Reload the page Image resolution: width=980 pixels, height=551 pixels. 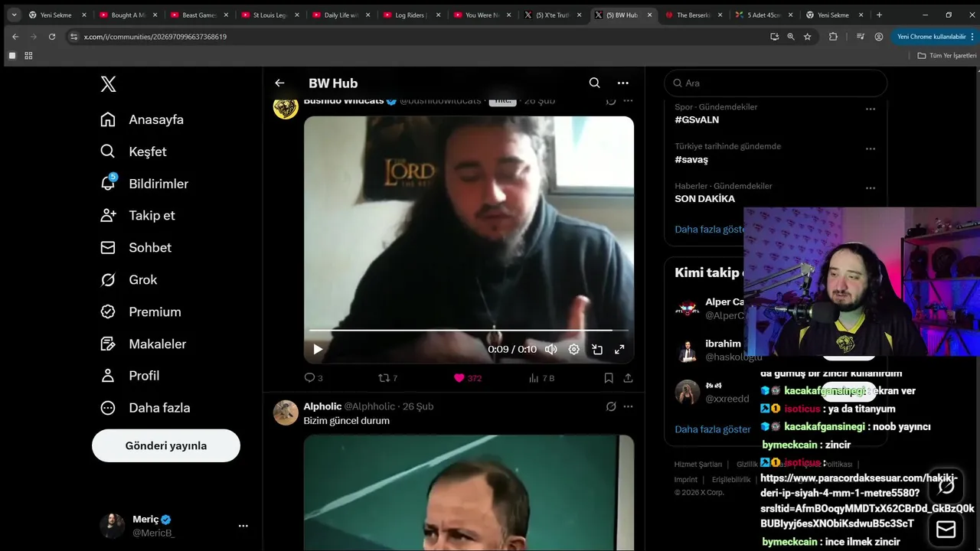click(52, 36)
